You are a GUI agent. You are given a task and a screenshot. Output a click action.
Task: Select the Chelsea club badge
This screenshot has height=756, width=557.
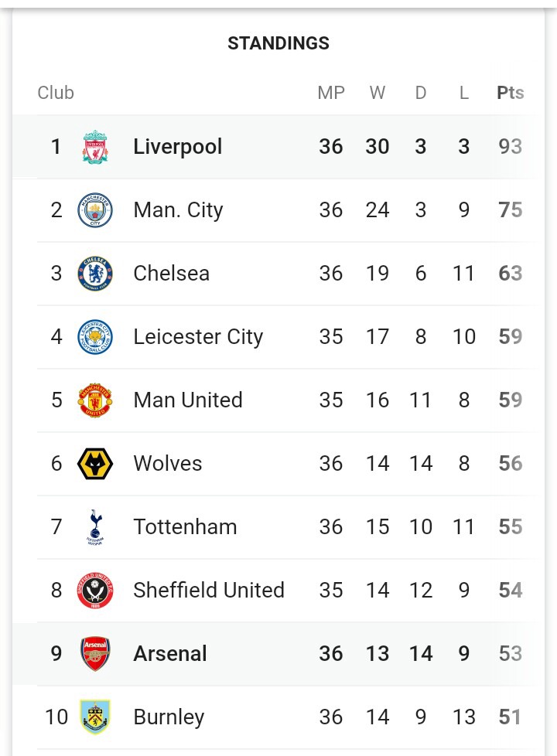pos(95,274)
